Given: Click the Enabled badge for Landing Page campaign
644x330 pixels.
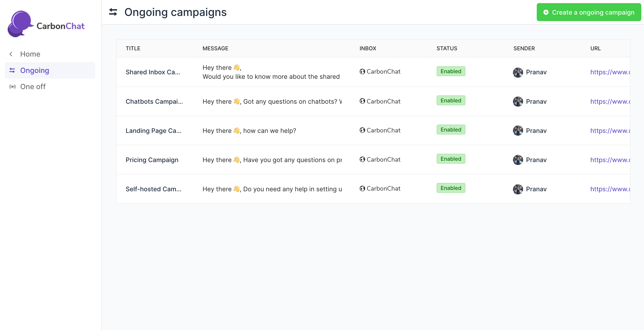Looking at the screenshot, I should pyautogui.click(x=451, y=130).
